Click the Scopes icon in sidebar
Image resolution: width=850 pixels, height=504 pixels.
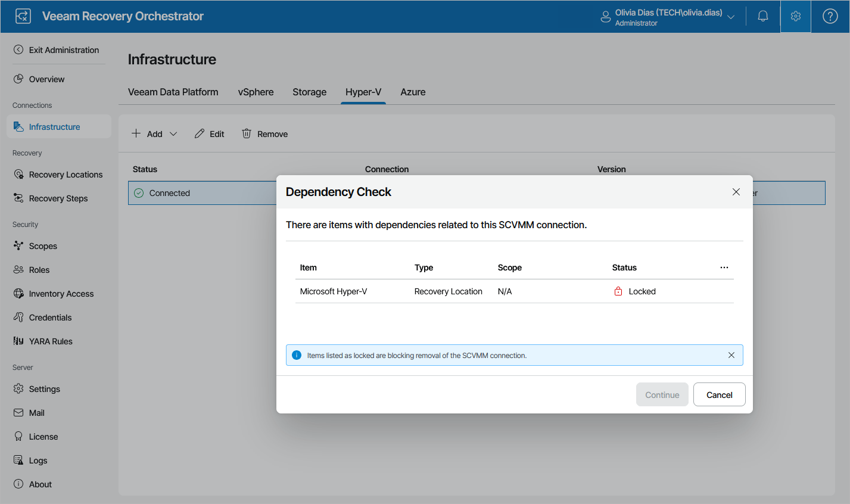[x=18, y=246]
